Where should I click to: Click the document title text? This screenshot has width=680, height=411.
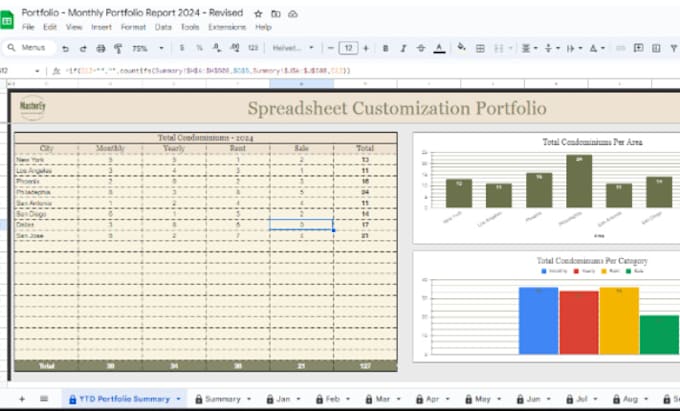[x=132, y=13]
